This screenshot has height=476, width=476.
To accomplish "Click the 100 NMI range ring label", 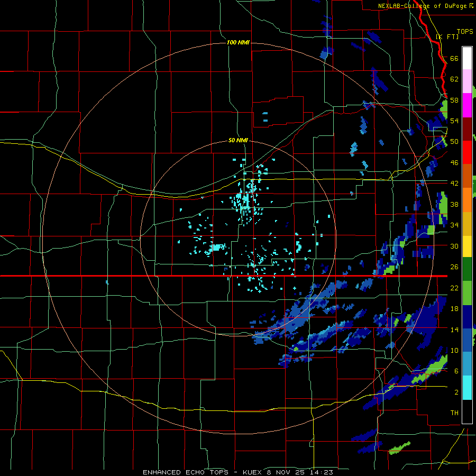I will (x=238, y=42).
